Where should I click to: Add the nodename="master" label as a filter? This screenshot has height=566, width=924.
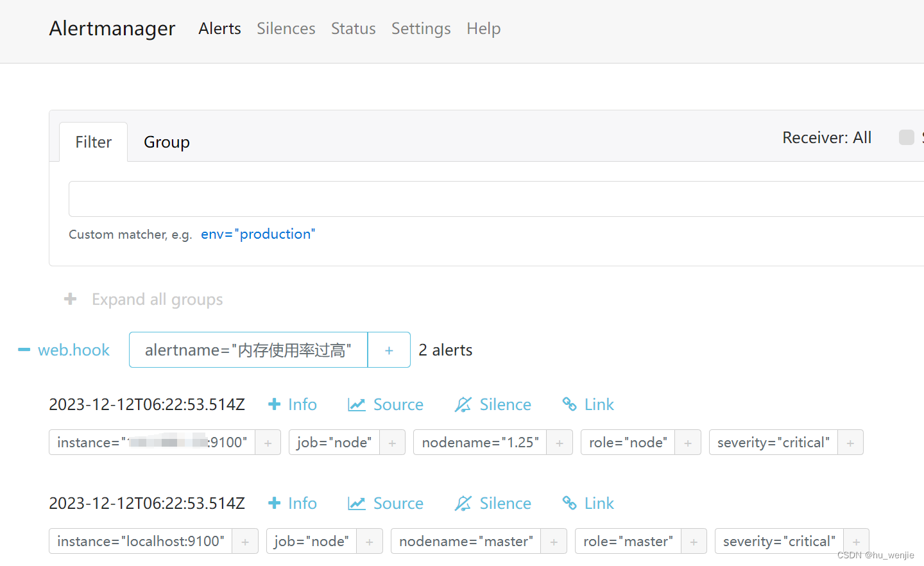pyautogui.click(x=554, y=541)
